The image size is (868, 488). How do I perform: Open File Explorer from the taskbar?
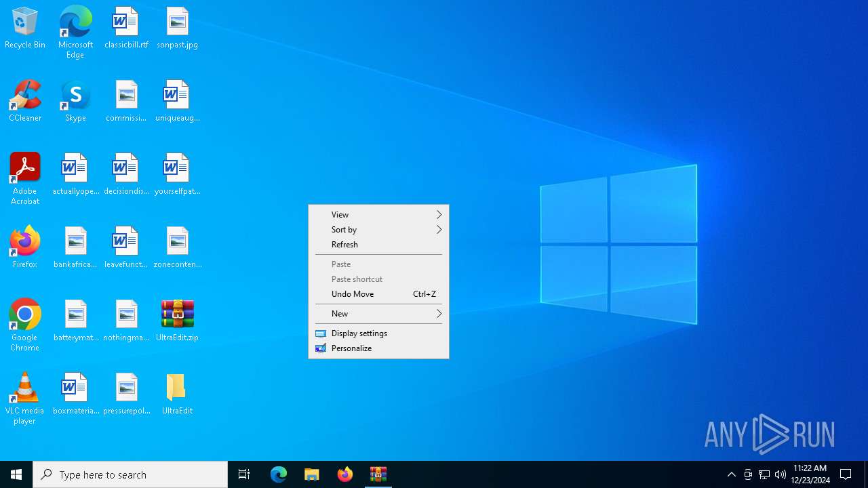312,474
